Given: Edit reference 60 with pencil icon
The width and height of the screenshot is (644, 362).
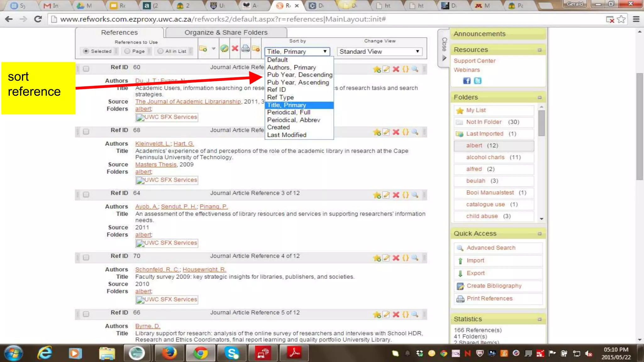Looking at the screenshot, I should click(x=386, y=69).
